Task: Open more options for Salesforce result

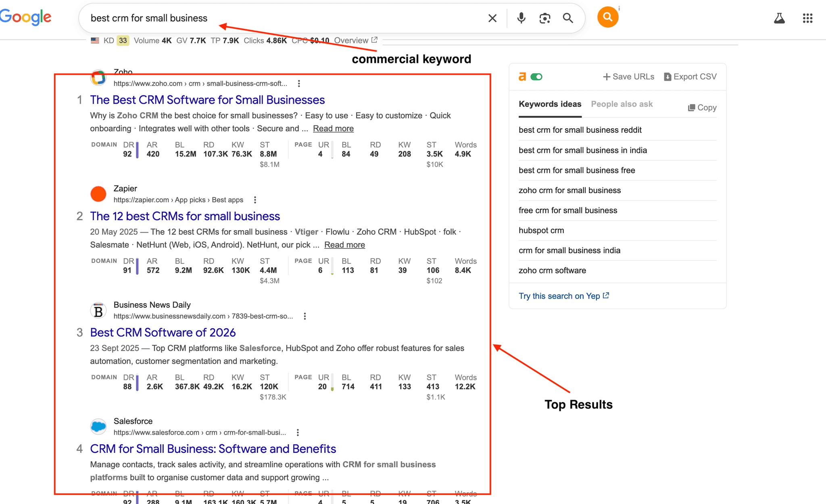Action: click(x=298, y=433)
